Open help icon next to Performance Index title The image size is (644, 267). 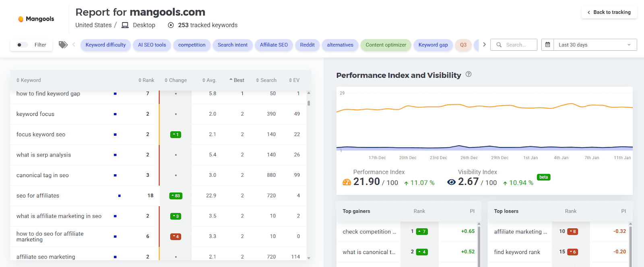click(469, 75)
